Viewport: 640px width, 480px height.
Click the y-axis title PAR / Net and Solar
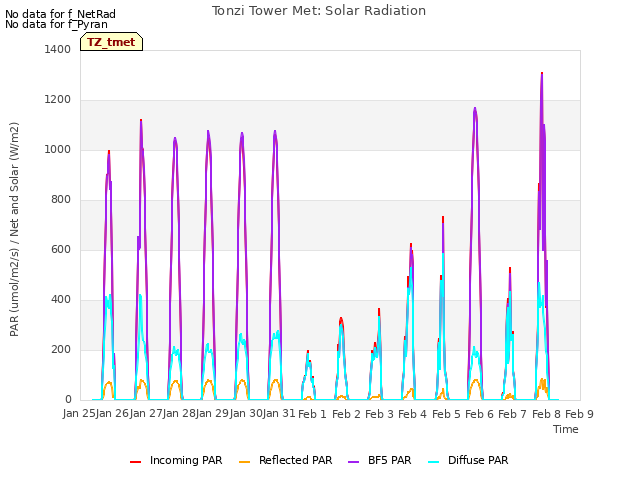[14, 229]
